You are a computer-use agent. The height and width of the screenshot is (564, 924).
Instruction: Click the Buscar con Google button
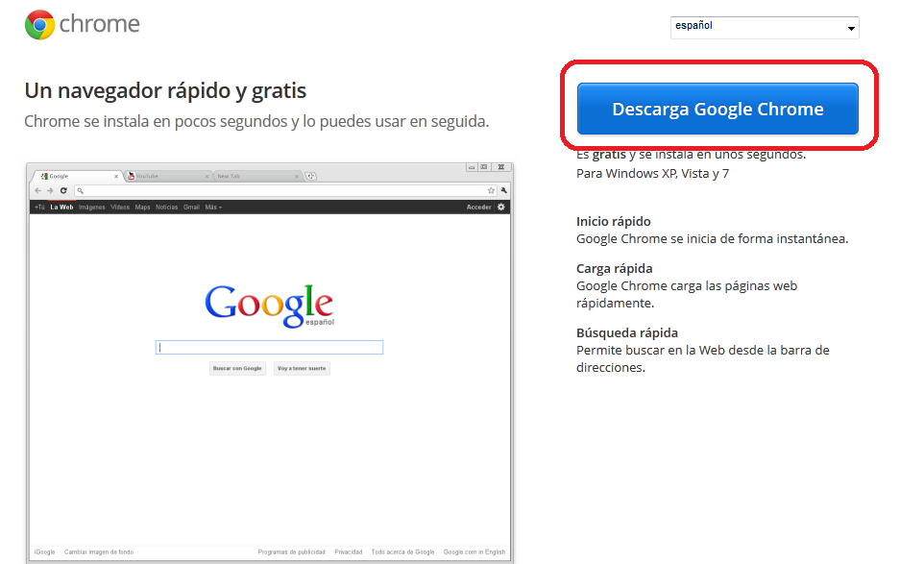click(237, 368)
